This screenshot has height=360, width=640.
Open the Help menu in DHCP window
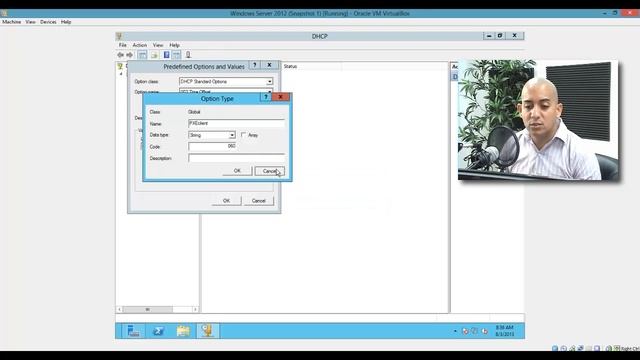[174, 45]
